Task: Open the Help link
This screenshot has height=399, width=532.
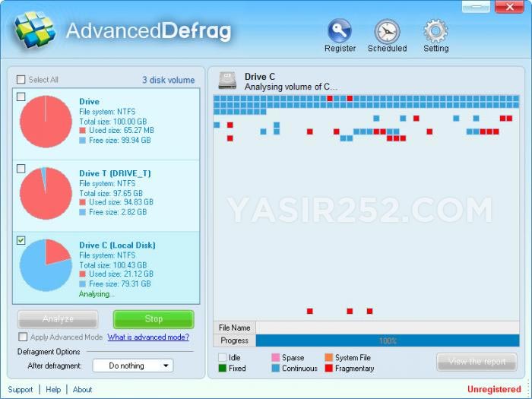Action: [53, 389]
